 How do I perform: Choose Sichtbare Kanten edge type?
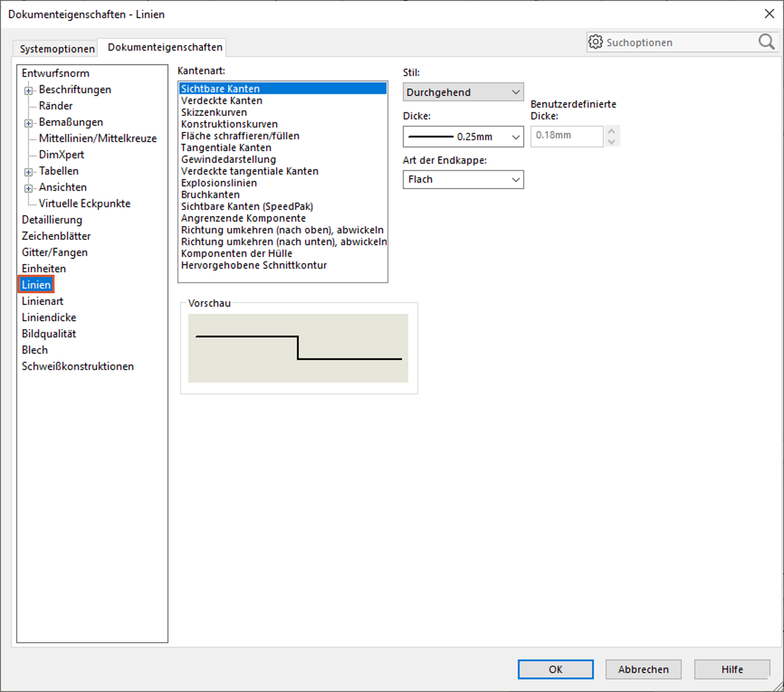pyautogui.click(x=283, y=89)
